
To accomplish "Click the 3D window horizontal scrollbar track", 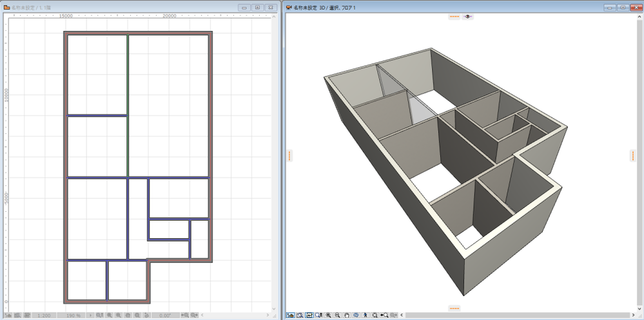I will click(516, 315).
